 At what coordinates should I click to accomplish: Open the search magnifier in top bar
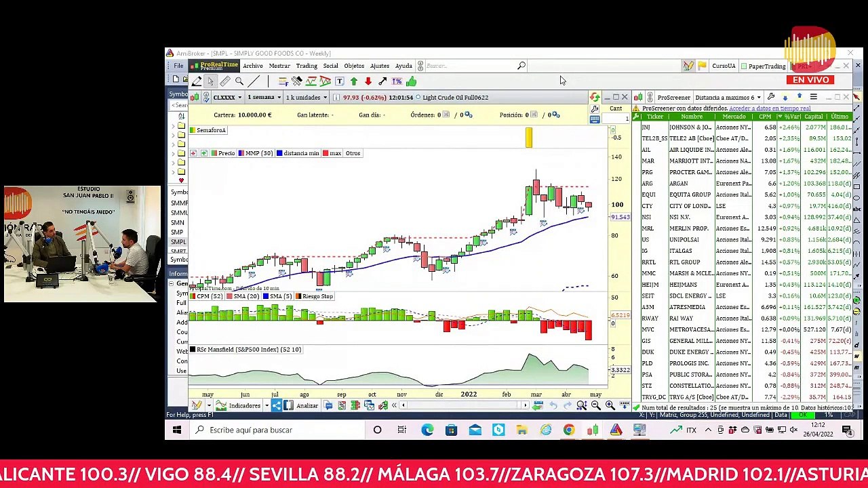[x=521, y=66]
